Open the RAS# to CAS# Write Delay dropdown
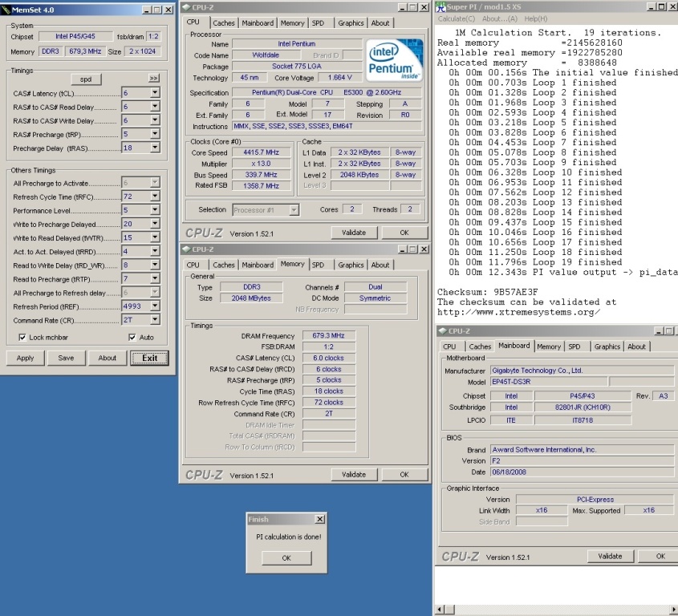The height and width of the screenshot is (616, 678). (155, 120)
